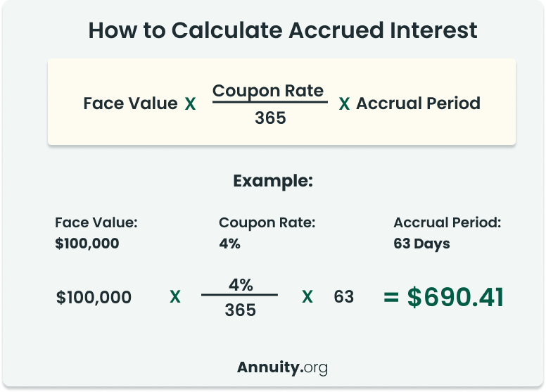
Task: Click the 'Example:' heading
Action: coord(273,181)
